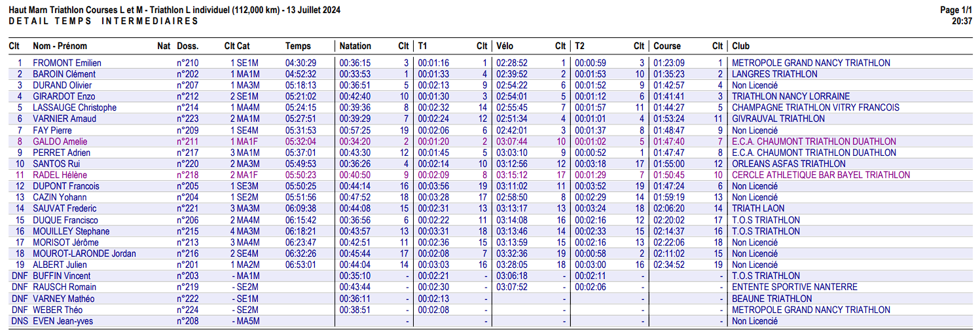Click RADEL Hélène's name
The height and width of the screenshot is (336, 980).
(x=60, y=175)
